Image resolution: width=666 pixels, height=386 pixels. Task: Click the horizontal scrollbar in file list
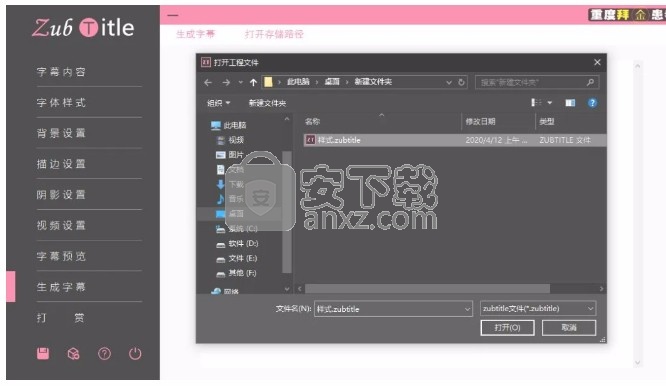pos(427,289)
